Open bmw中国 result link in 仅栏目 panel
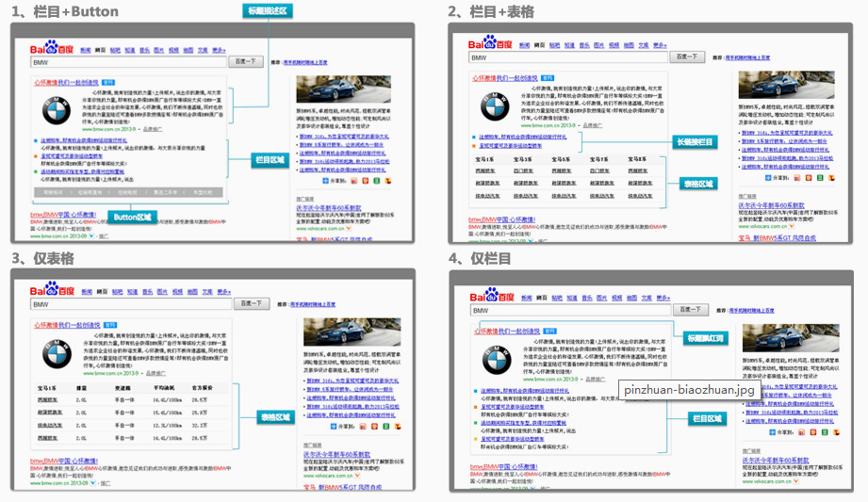Image resolution: width=868 pixels, height=502 pixels. (503, 466)
